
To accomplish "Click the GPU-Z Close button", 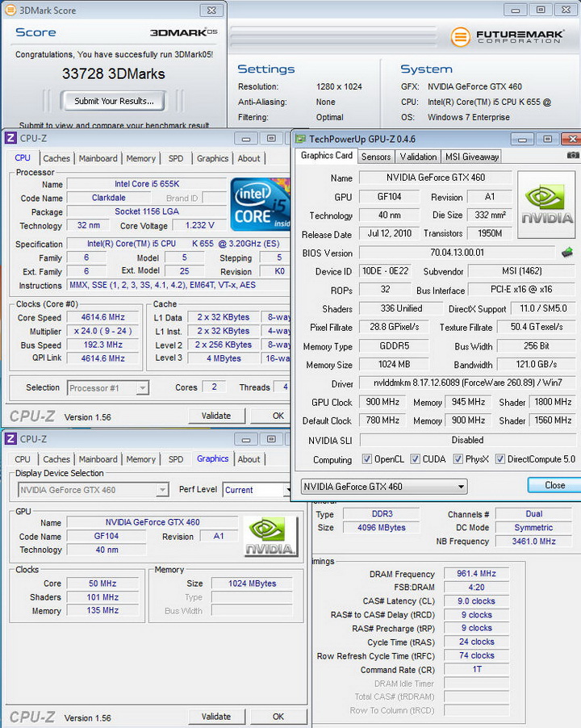I will (x=554, y=485).
